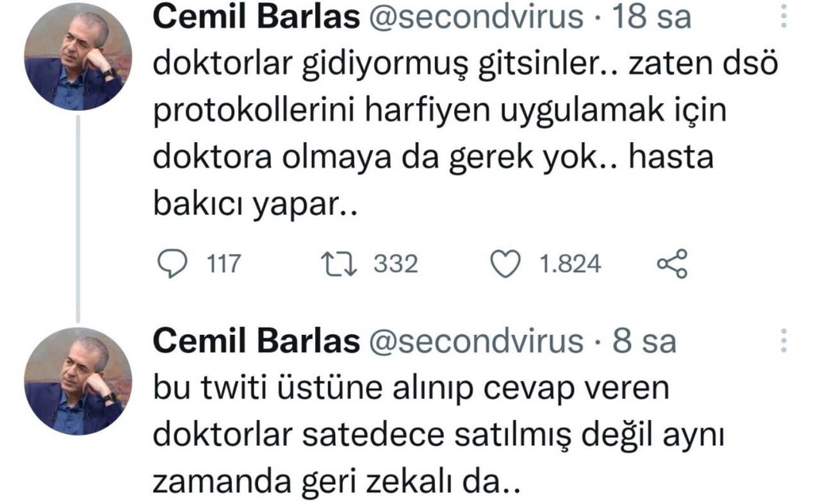Open @secondvirus handle in the second tweet
820x504 pixels.
[475, 342]
